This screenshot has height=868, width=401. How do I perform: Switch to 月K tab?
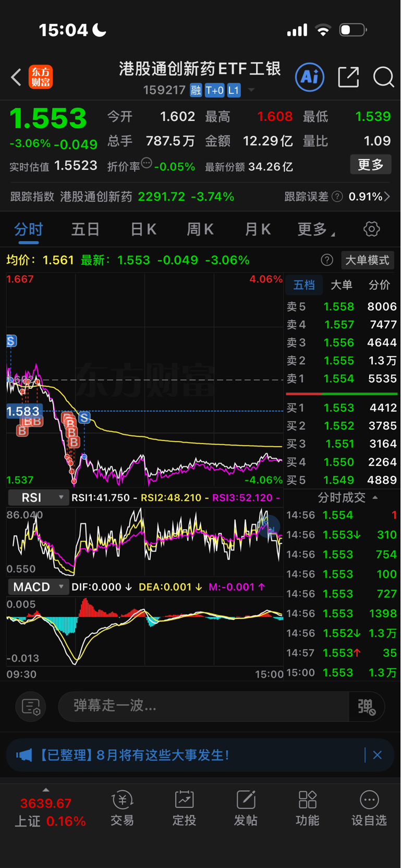point(258,229)
